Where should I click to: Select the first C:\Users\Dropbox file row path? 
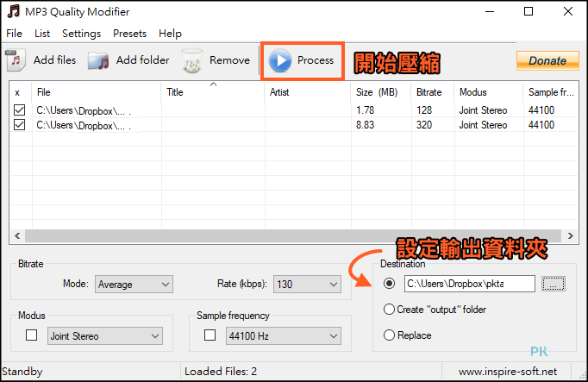pyautogui.click(x=84, y=110)
